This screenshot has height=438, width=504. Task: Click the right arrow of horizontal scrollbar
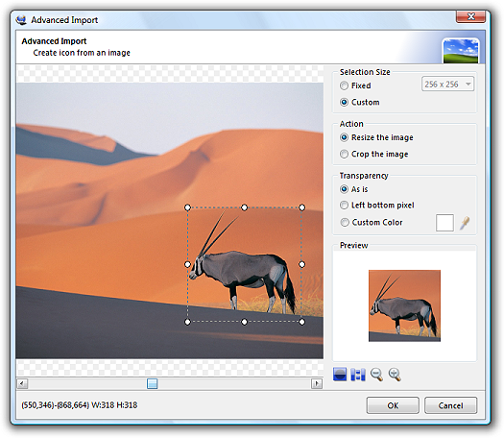[x=317, y=383]
